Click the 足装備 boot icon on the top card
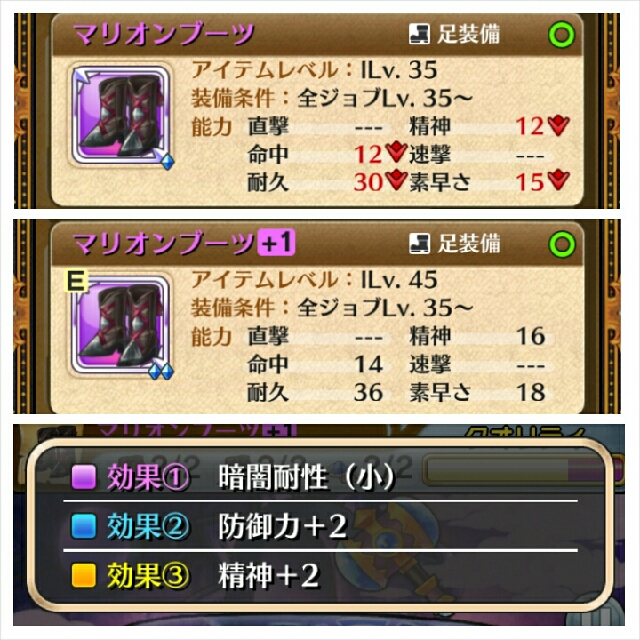 pos(419,33)
